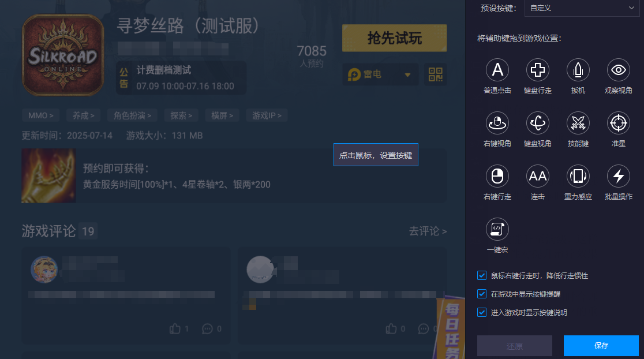Like the second review with thumbs-up
Image resolution: width=644 pixels, height=359 pixels.
pos(391,328)
